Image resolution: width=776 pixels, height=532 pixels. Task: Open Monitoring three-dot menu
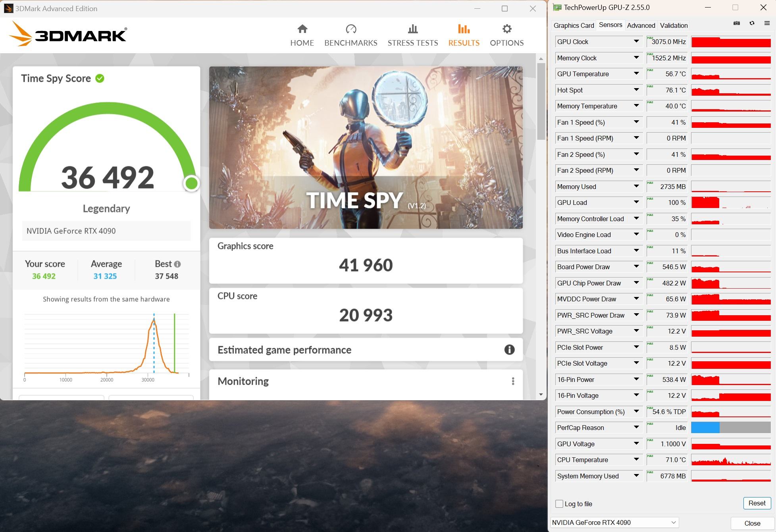(x=513, y=381)
